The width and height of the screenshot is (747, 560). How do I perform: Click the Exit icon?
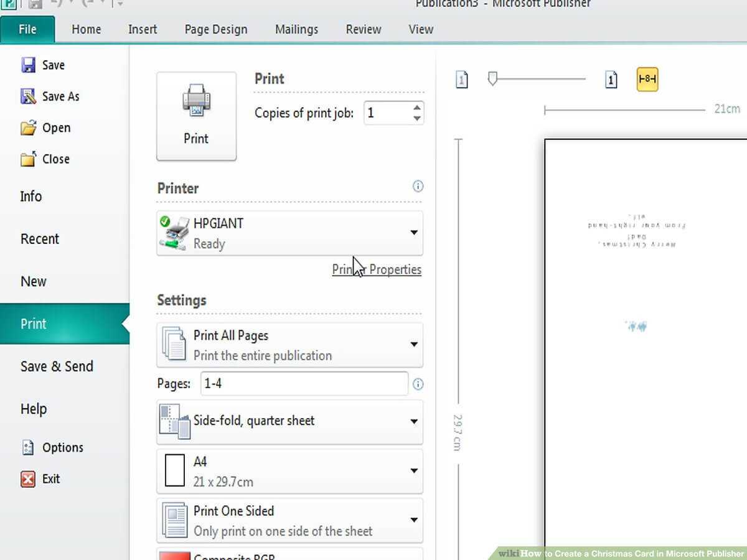(x=28, y=479)
